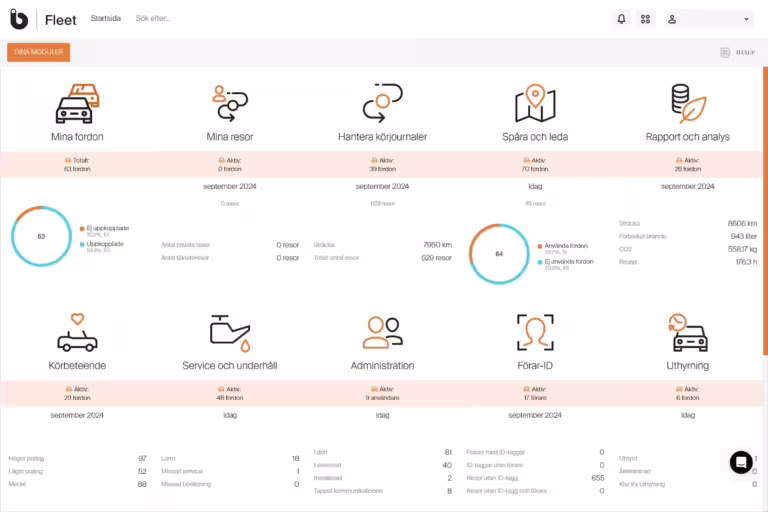Open the Körbeteende car-with-heart icon
The image size is (768, 512).
[x=77, y=333]
